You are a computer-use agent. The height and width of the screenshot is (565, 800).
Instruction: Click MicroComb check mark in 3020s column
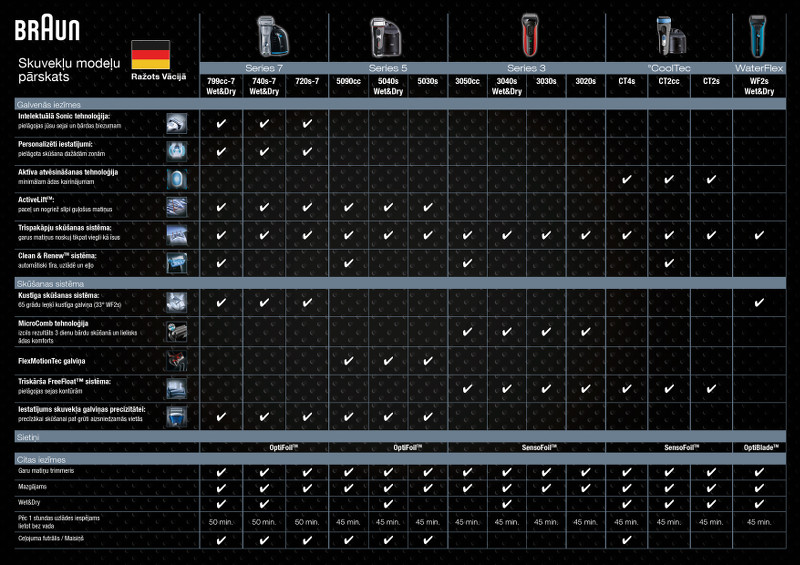coord(586,332)
